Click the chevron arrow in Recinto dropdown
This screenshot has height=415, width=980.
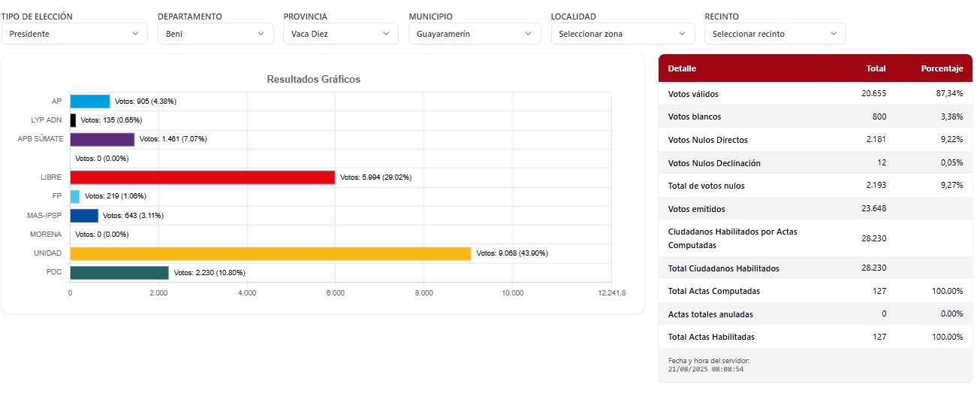click(x=834, y=34)
